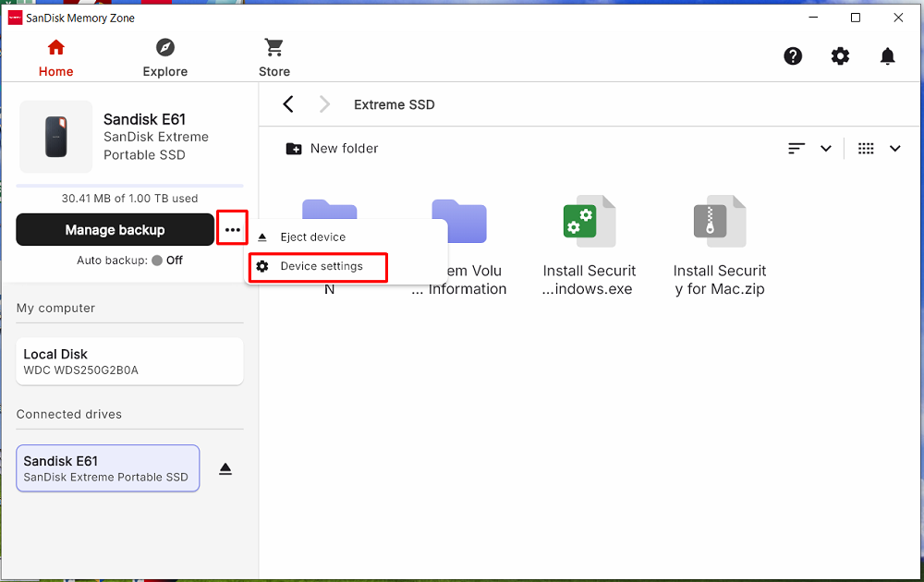The height and width of the screenshot is (582, 924).
Task: Maximize the SanDisk Memory Zone window
Action: (856, 18)
